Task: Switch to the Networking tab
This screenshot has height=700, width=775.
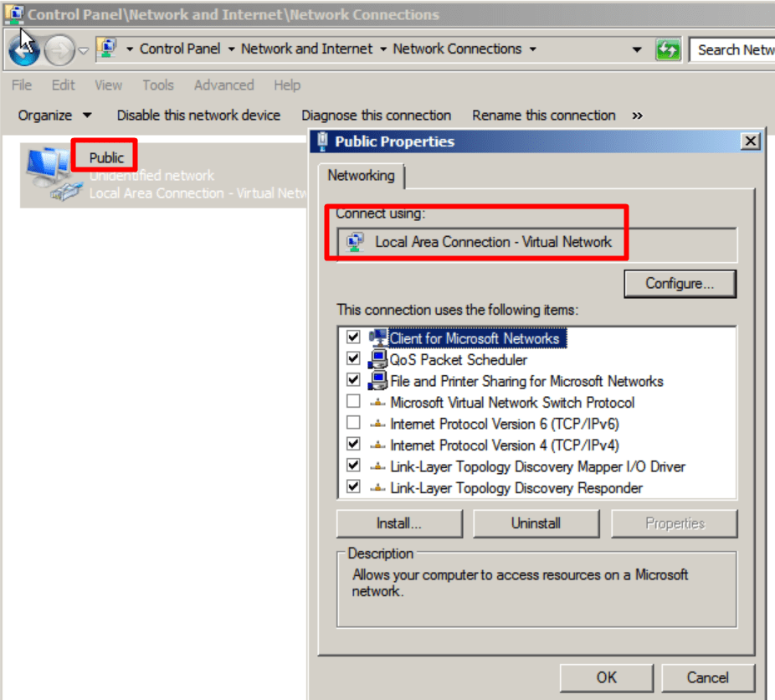Action: pyautogui.click(x=361, y=176)
